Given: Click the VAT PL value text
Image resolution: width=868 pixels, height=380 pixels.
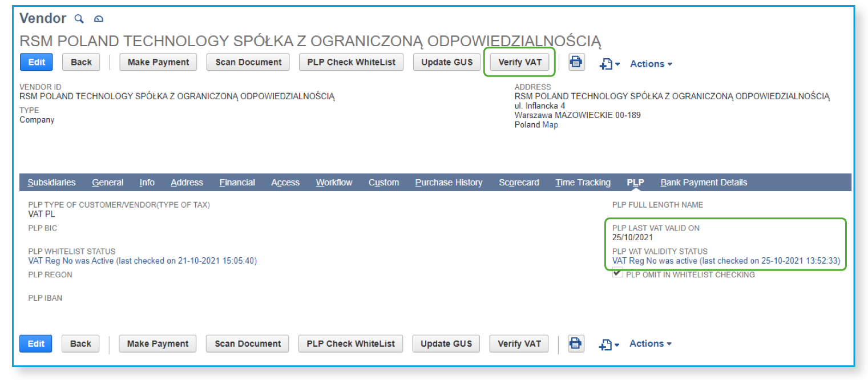Looking at the screenshot, I should coord(42,215).
